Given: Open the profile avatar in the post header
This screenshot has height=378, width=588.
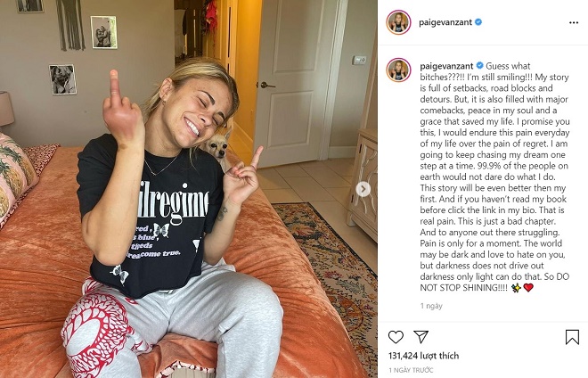Looking at the screenshot, I should point(398,22).
